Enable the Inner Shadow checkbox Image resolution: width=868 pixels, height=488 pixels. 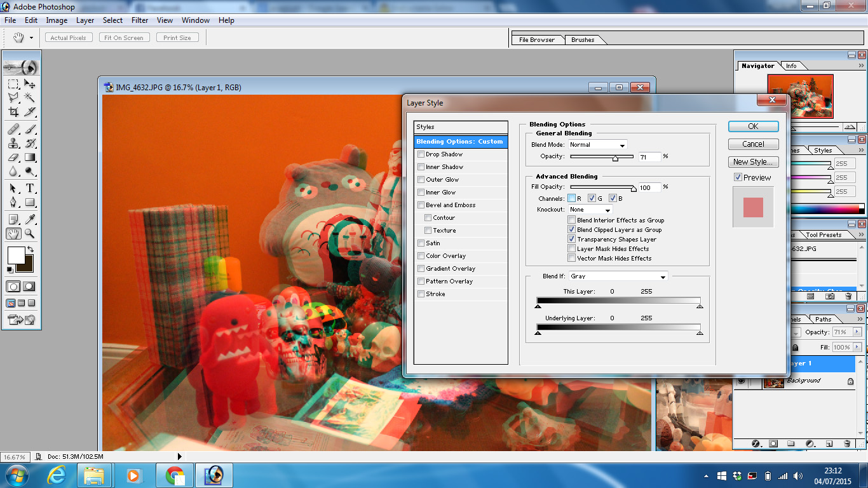coord(421,167)
